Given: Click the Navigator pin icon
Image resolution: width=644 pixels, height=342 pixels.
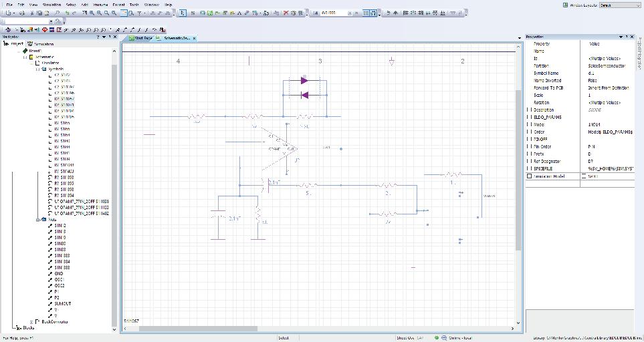Looking at the screenshot, I should point(110,37).
